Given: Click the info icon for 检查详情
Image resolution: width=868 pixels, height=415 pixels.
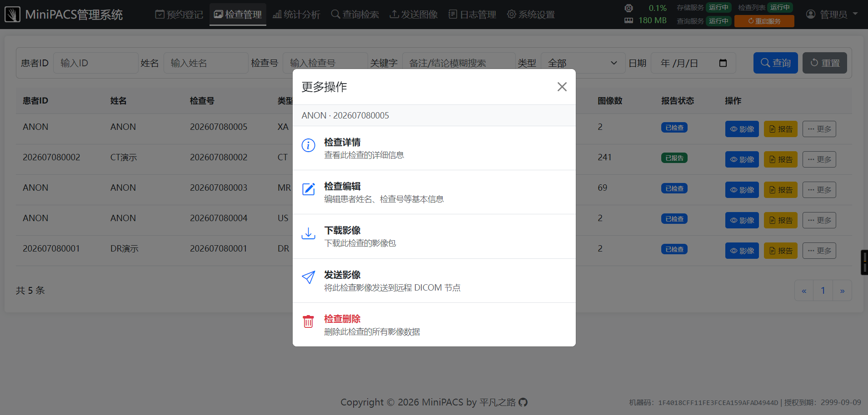Looking at the screenshot, I should [x=308, y=145].
